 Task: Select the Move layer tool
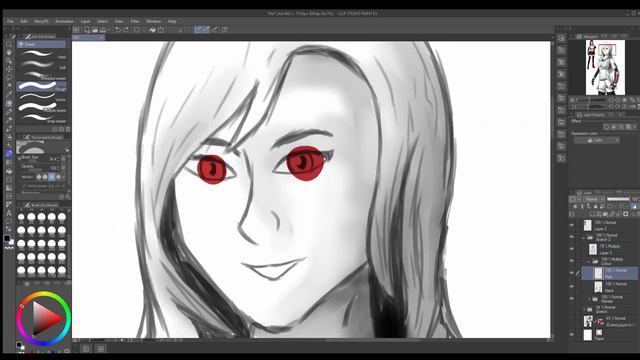(9, 69)
